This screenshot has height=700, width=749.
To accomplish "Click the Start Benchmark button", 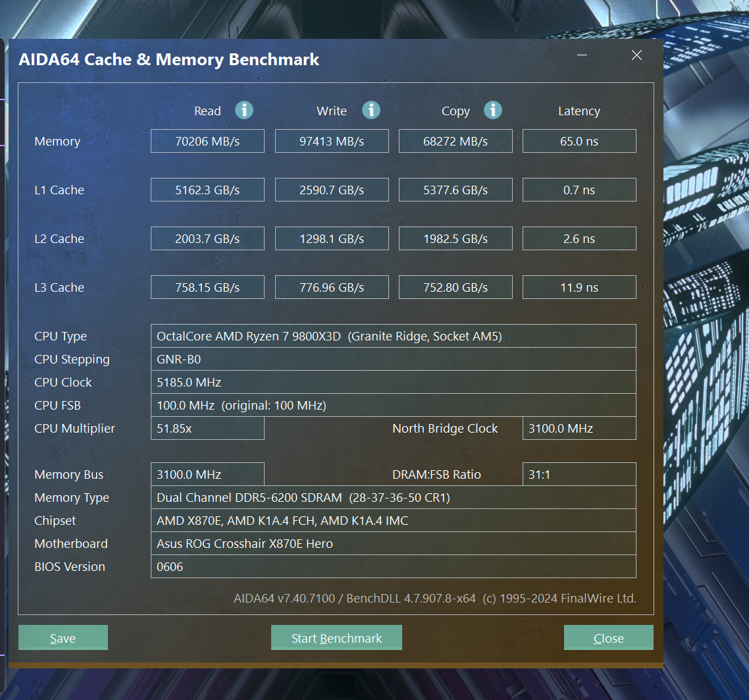I will [336, 638].
